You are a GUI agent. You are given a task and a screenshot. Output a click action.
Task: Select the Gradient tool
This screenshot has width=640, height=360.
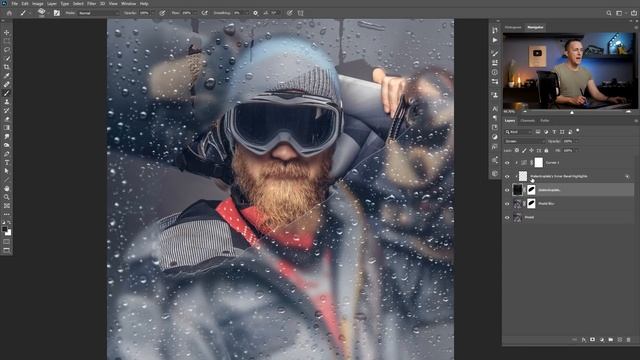tap(7, 128)
